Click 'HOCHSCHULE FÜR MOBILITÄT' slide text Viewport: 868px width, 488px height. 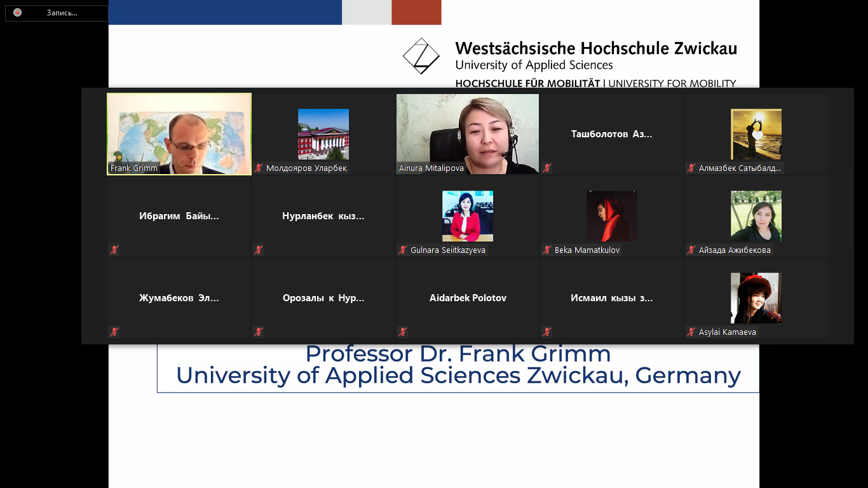click(x=527, y=83)
